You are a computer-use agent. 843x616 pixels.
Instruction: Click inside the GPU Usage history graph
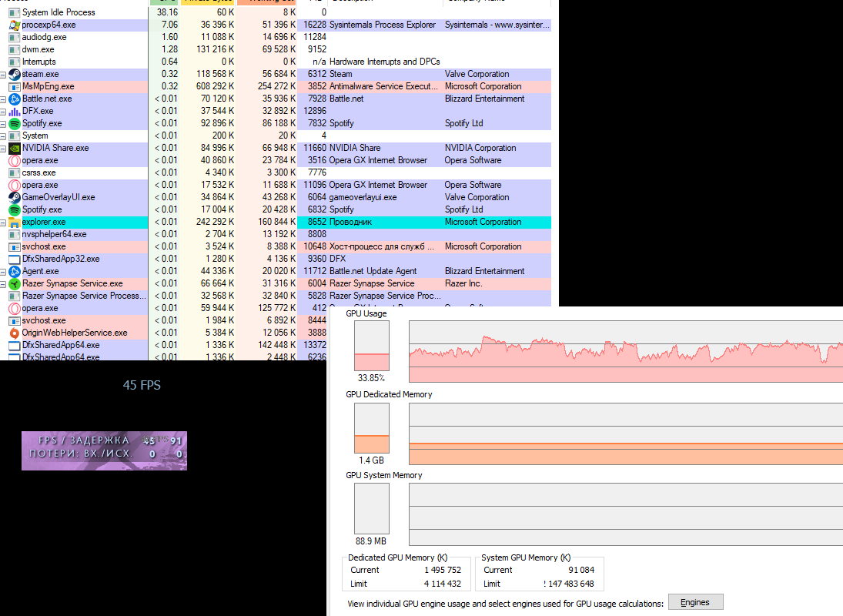(x=624, y=352)
